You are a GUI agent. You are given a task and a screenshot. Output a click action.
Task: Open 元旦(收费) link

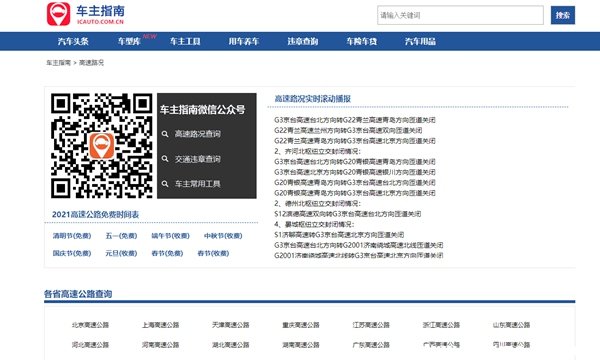pyautogui.click(x=121, y=253)
